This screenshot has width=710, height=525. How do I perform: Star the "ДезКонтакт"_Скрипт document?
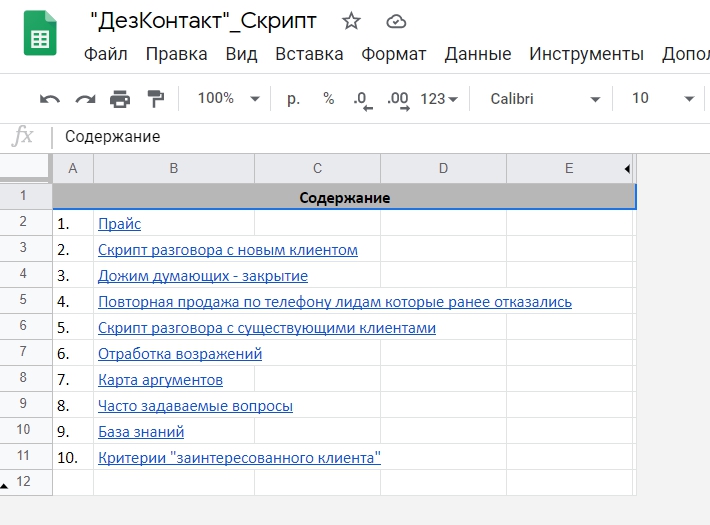[x=351, y=21]
